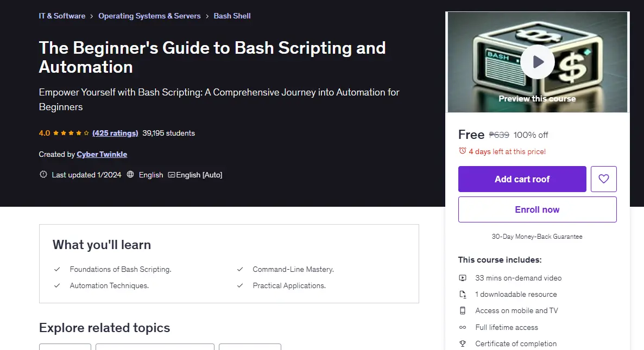Click checkmark beside Practical Applications
Image resolution: width=644 pixels, height=350 pixels.
click(x=240, y=285)
